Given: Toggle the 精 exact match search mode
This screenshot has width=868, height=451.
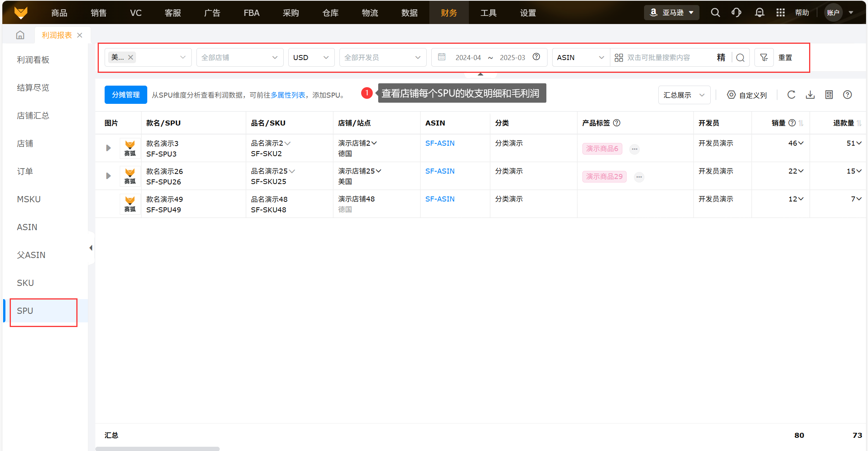Looking at the screenshot, I should [721, 58].
